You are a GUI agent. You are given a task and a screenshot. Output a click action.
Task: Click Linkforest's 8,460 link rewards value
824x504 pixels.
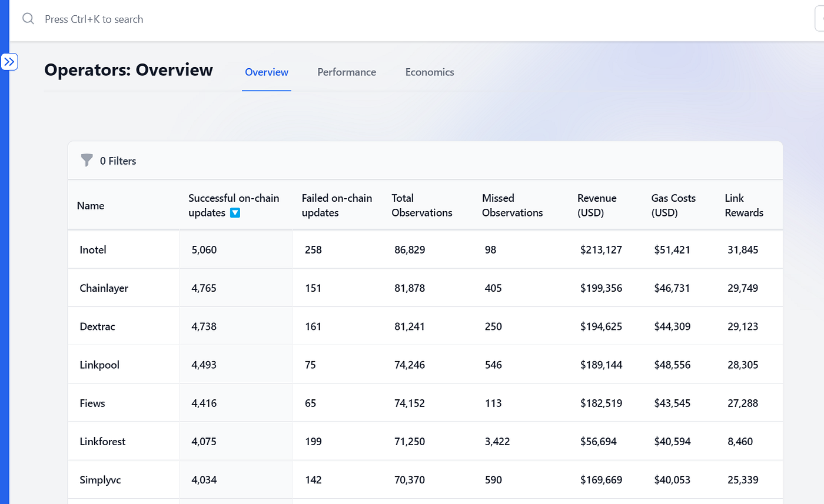(x=740, y=442)
